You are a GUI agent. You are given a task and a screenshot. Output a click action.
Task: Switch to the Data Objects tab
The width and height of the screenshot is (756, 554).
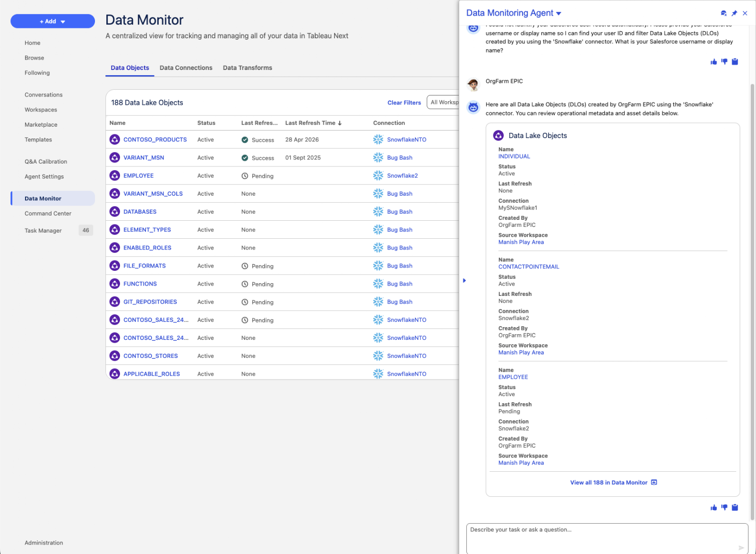point(129,68)
